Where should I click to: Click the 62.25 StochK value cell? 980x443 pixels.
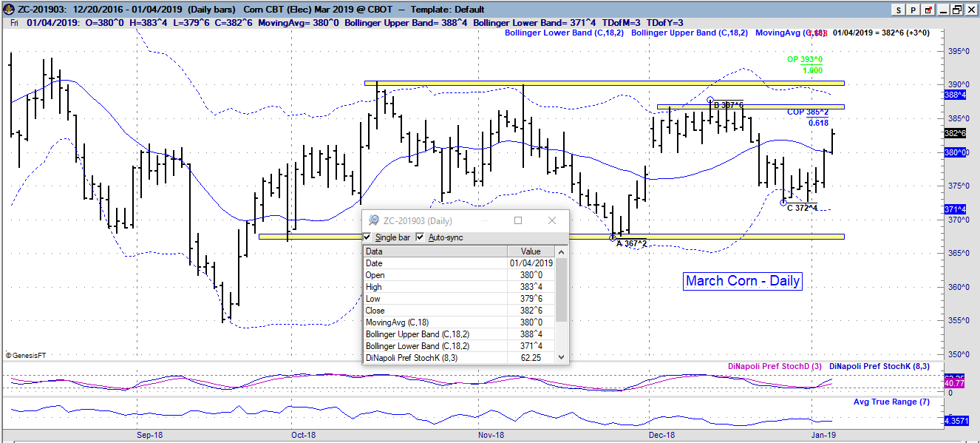[x=531, y=358]
